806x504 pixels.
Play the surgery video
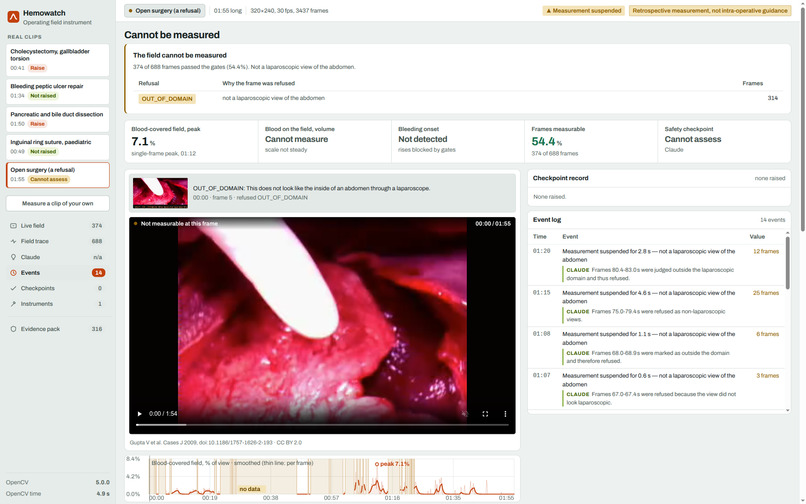[139, 413]
